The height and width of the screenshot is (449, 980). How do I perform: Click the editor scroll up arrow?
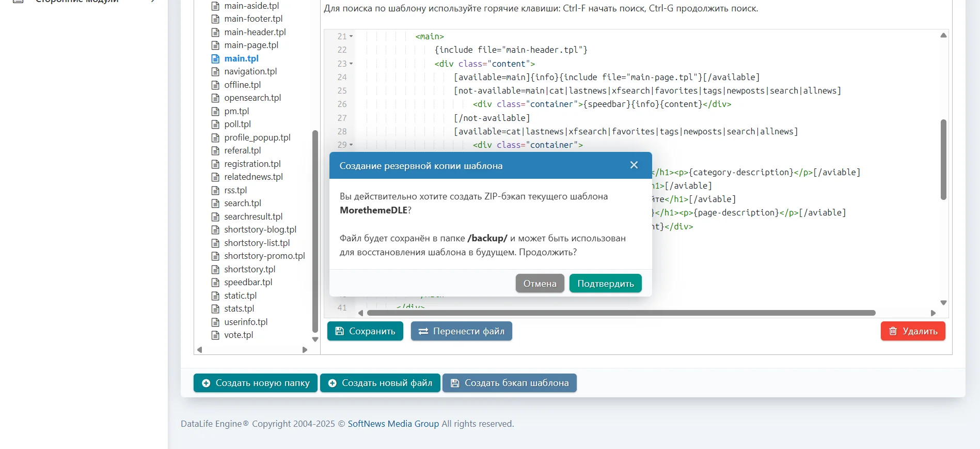coord(943,36)
